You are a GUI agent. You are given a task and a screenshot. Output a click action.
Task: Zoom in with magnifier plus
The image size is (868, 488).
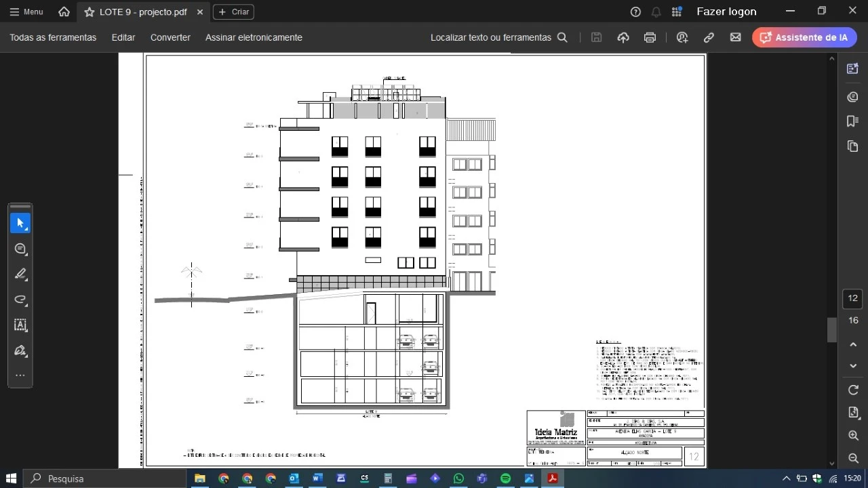[x=853, y=435]
